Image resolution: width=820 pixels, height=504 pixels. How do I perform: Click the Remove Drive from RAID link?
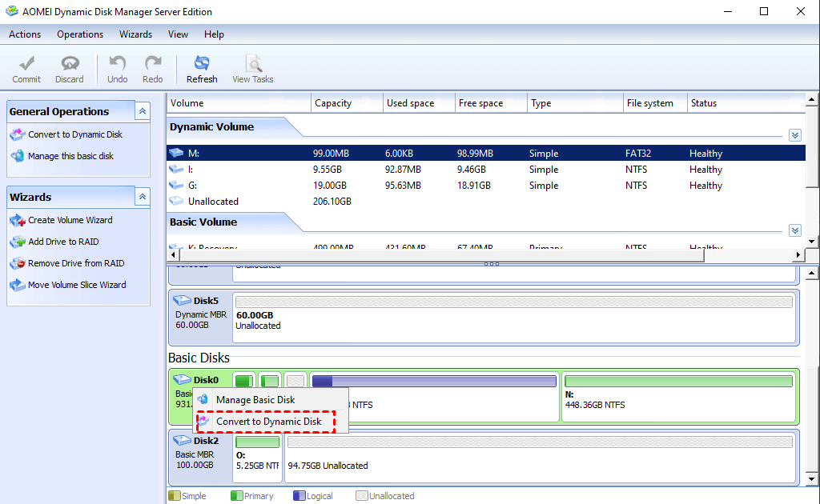(76, 263)
